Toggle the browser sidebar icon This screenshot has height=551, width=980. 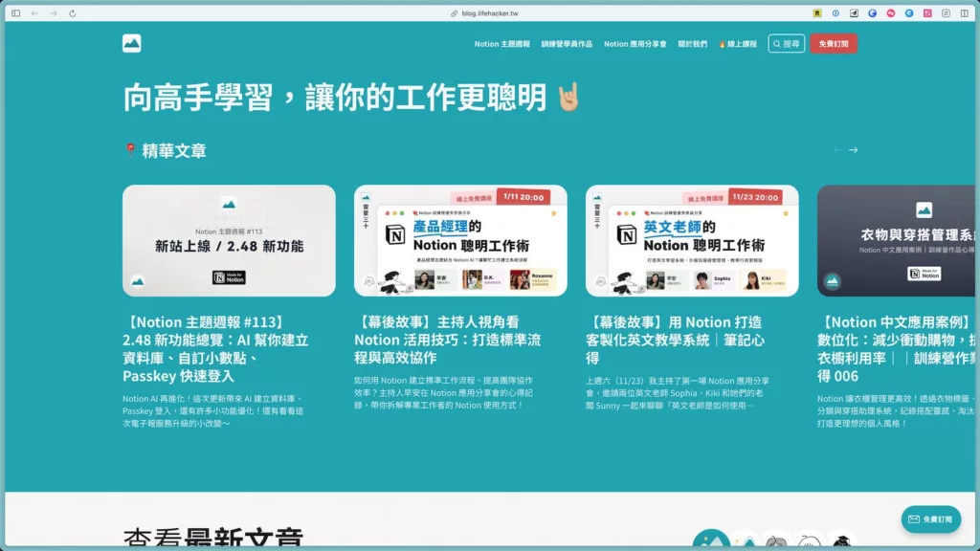(15, 13)
